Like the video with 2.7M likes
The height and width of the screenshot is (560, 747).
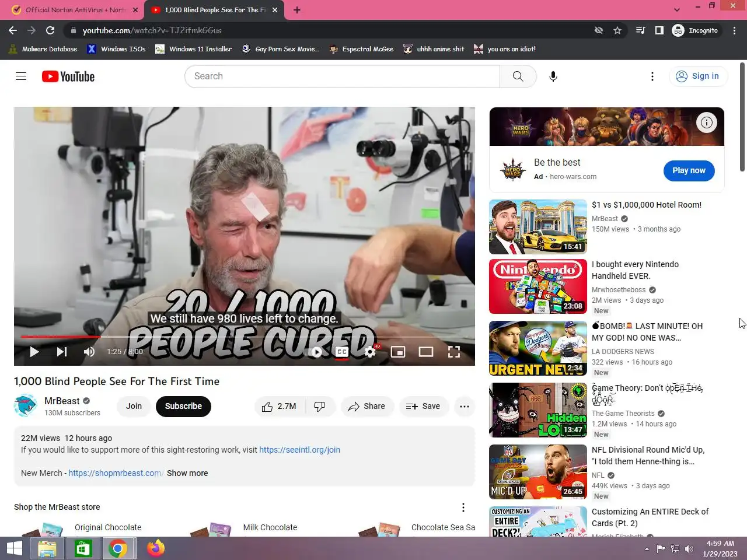click(x=280, y=407)
